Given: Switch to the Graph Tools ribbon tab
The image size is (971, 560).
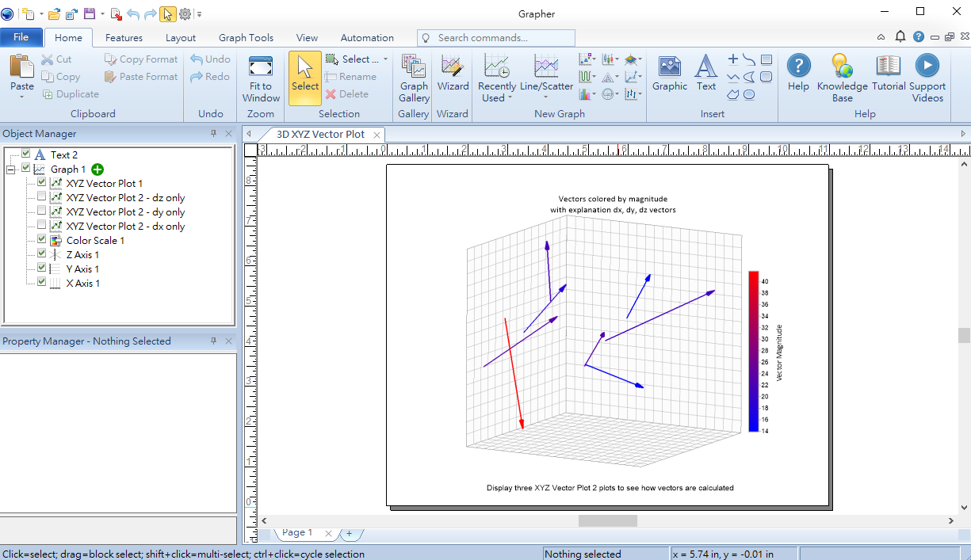Looking at the screenshot, I should coord(246,37).
